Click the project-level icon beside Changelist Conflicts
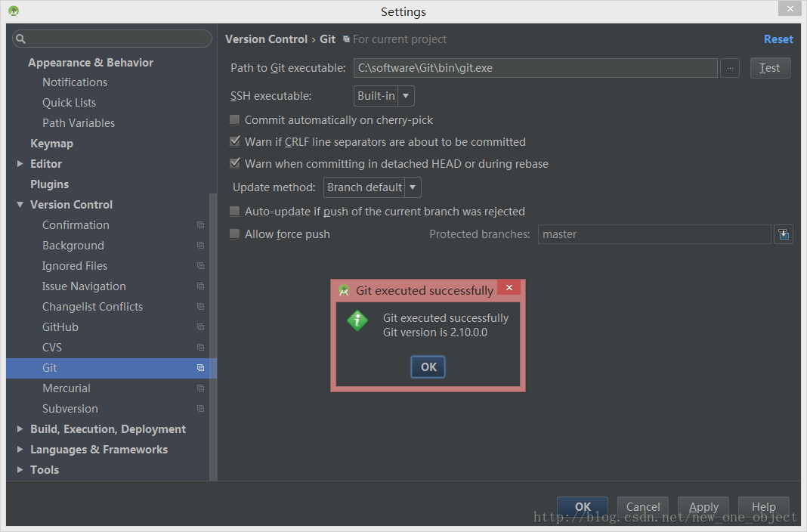Image resolution: width=807 pixels, height=532 pixels. pos(201,307)
